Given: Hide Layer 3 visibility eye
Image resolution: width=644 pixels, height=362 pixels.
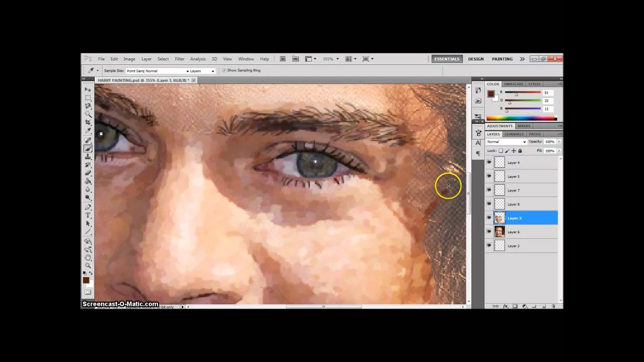Looking at the screenshot, I should tap(489, 218).
